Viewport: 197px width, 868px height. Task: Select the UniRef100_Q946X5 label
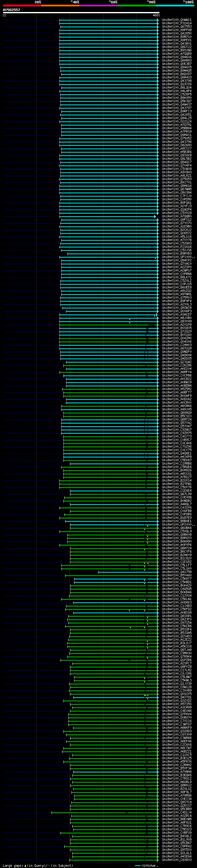pyautogui.click(x=177, y=67)
